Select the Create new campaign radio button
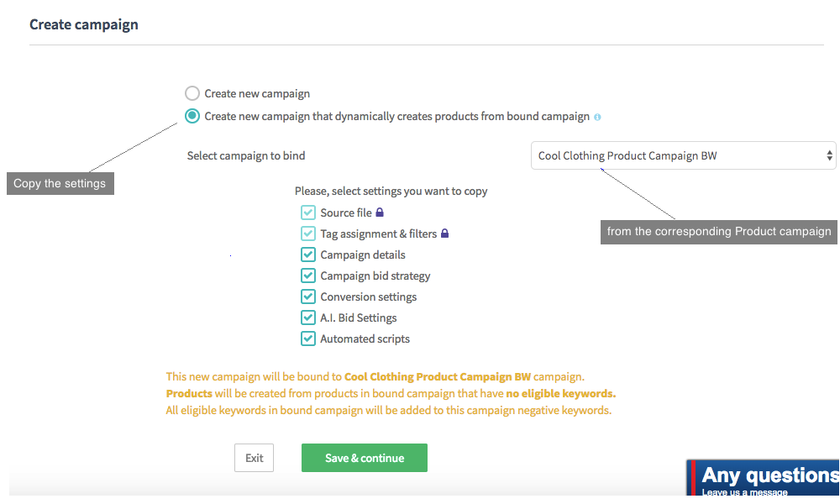Screen dimensions: 840x504 tap(192, 93)
